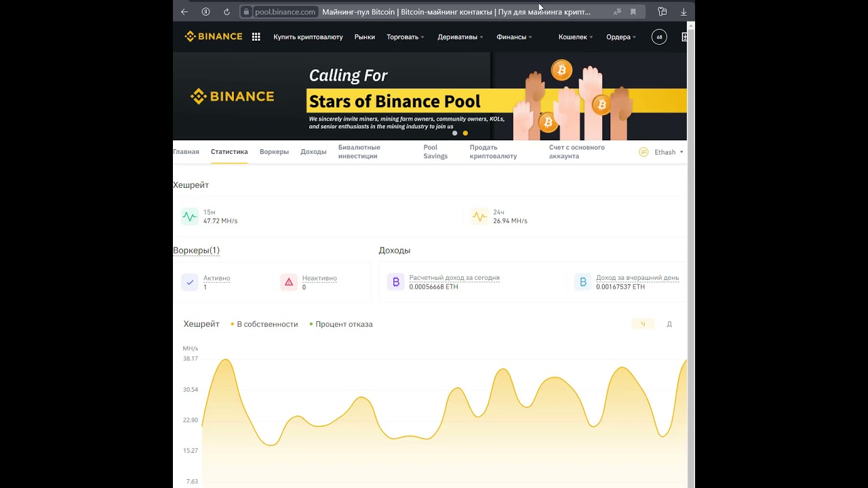The width and height of the screenshot is (868, 488).
Task: Open the Ethash algorithm dropdown
Action: pyautogui.click(x=669, y=152)
